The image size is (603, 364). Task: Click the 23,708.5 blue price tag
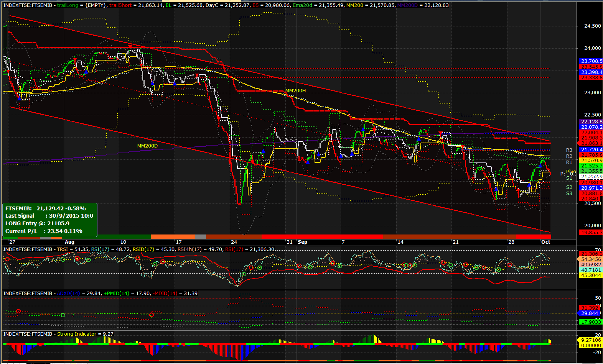click(x=591, y=61)
